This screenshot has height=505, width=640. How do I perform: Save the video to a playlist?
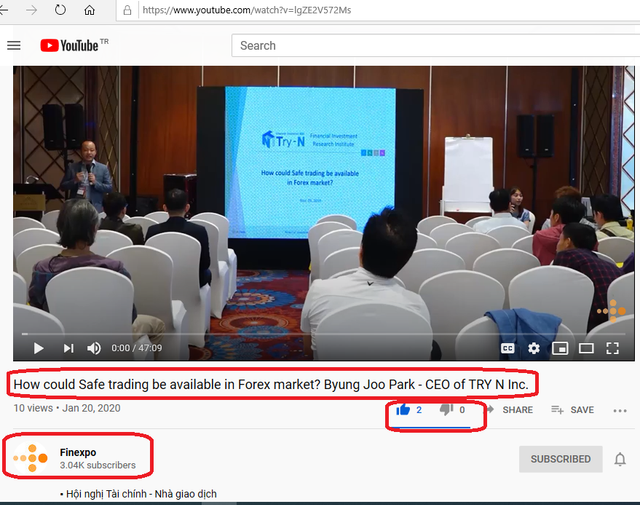pos(572,409)
